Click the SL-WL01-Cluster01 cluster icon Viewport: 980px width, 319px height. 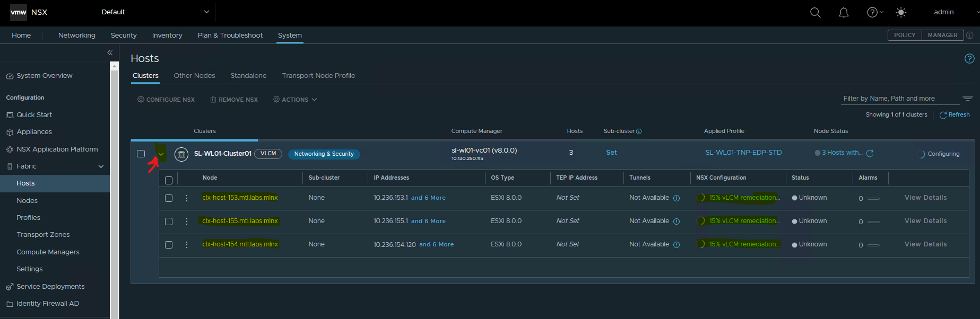tap(181, 154)
